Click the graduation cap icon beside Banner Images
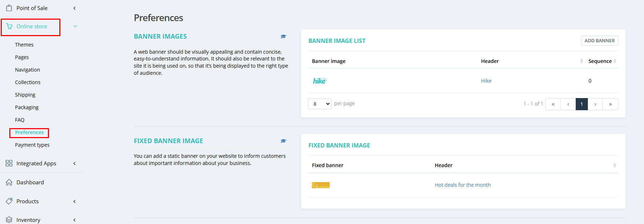The image size is (644, 224). pos(283,36)
